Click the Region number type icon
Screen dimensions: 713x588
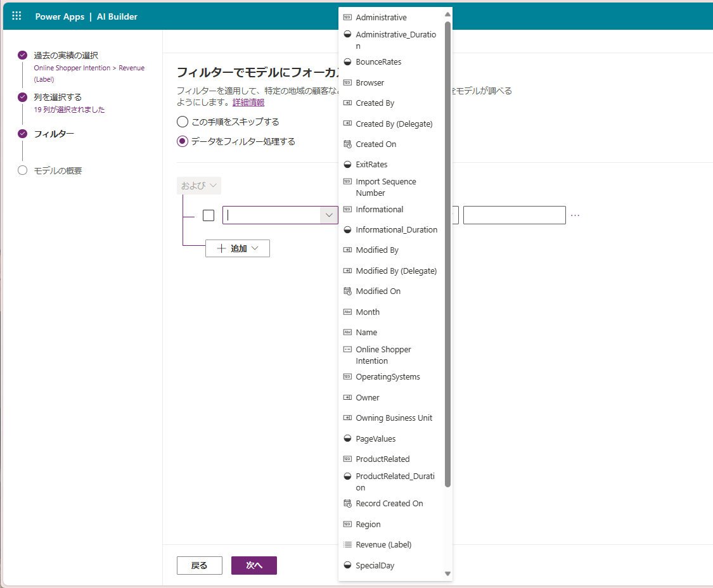click(347, 525)
